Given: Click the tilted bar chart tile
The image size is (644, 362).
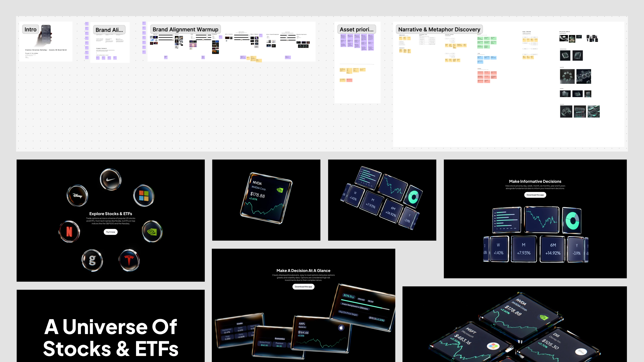Looking at the screenshot, I should (368, 178).
